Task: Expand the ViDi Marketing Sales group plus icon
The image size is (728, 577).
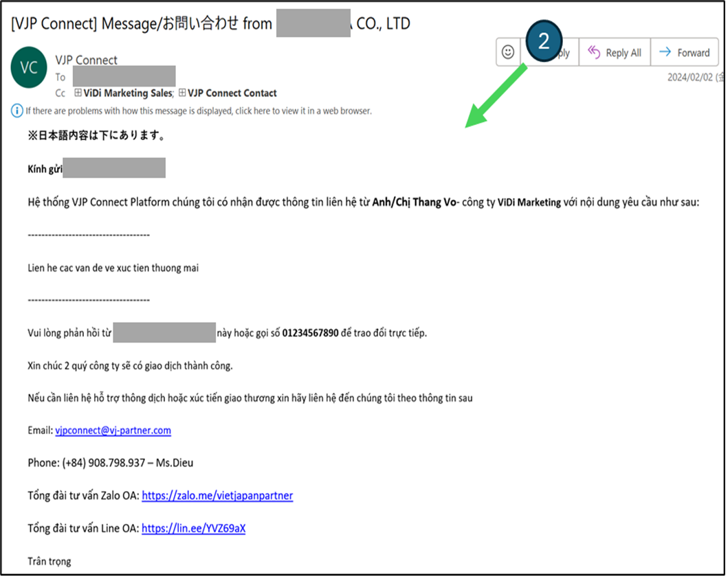Action: click(78, 93)
